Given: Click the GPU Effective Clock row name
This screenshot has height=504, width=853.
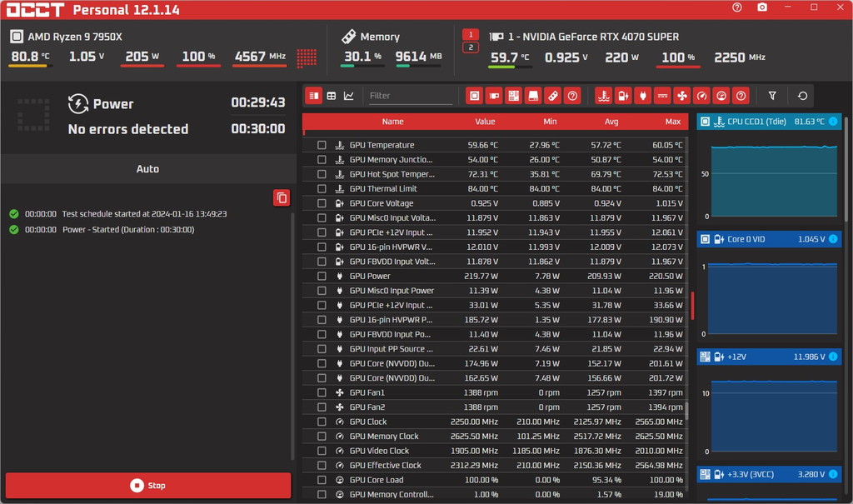Looking at the screenshot, I should click(x=385, y=466).
